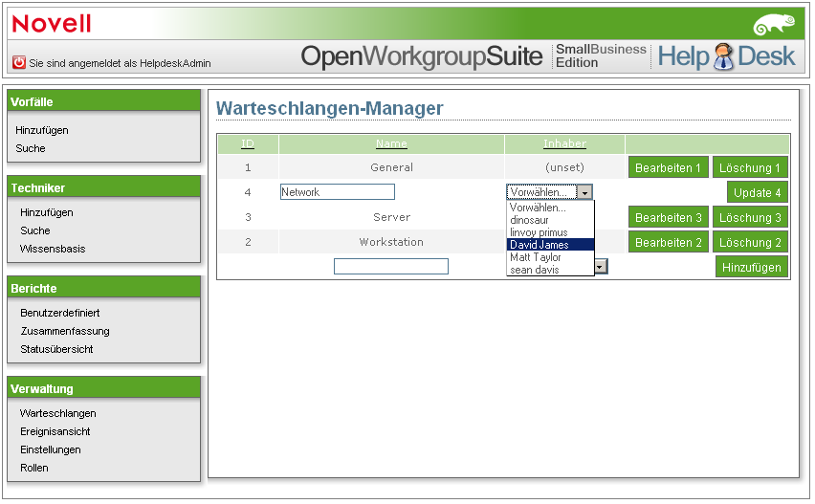
Task: Open the 'Ereignisansicht' link
Action: click(55, 431)
